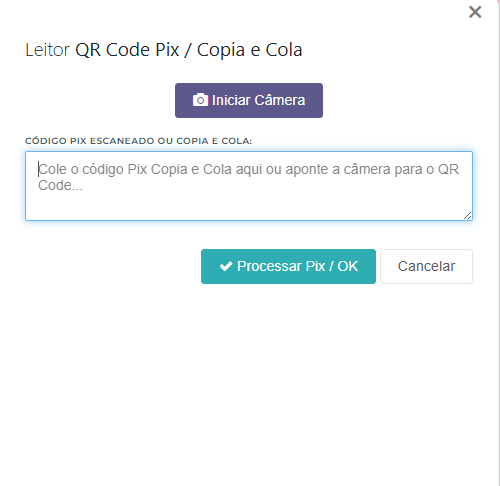
Task: Click the word Câmera in the purple button
Action: click(279, 100)
